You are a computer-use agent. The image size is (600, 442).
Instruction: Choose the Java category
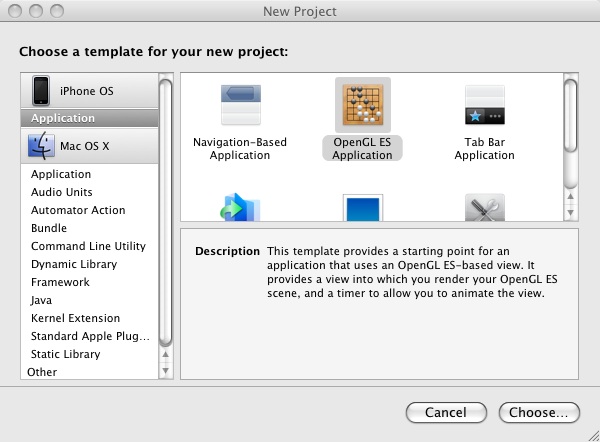pyautogui.click(x=90, y=300)
